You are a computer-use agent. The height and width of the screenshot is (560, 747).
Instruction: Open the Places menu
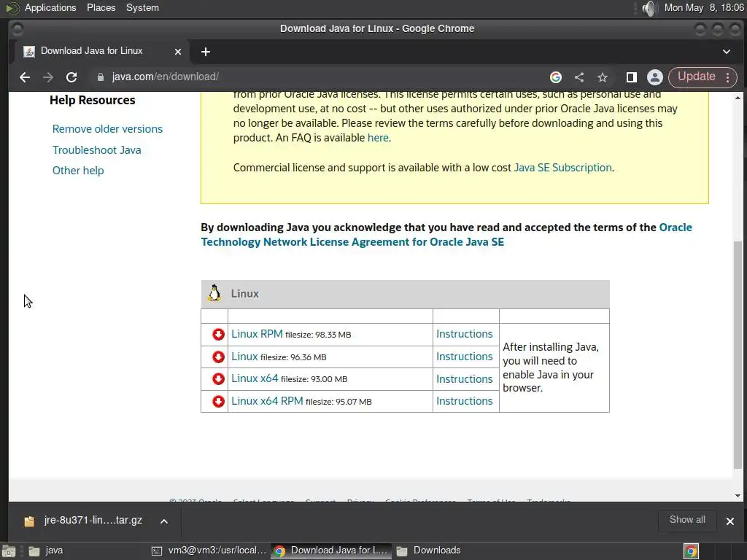click(x=101, y=7)
